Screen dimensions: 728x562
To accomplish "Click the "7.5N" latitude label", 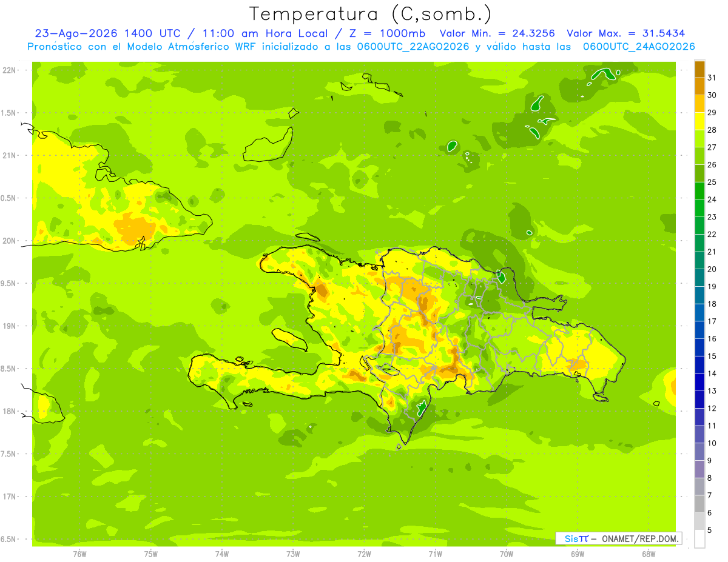I will point(8,454).
